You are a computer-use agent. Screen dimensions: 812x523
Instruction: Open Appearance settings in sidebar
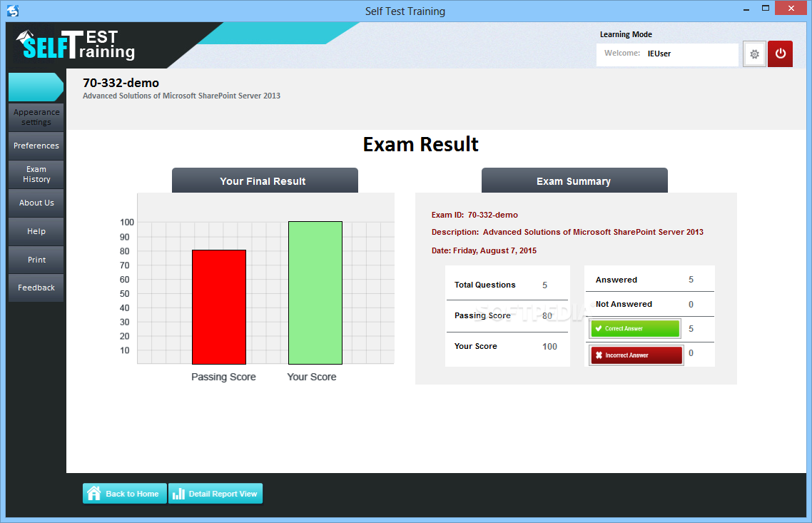[x=36, y=117]
